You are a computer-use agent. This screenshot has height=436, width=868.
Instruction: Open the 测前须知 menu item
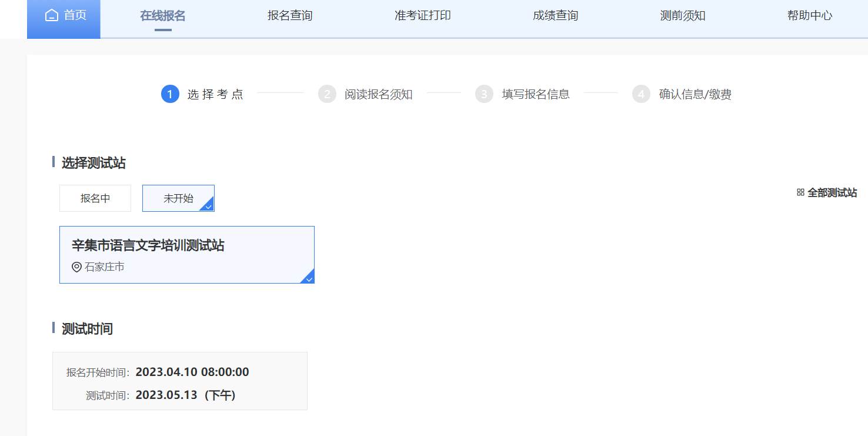point(683,16)
